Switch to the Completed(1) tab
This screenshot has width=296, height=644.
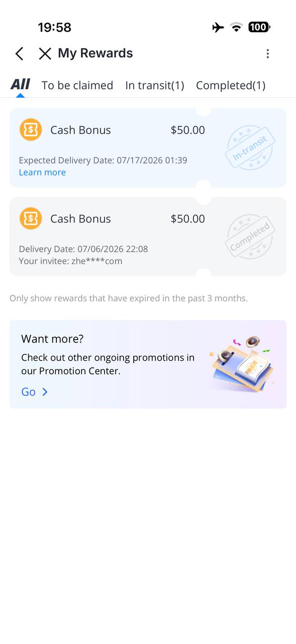tap(231, 86)
